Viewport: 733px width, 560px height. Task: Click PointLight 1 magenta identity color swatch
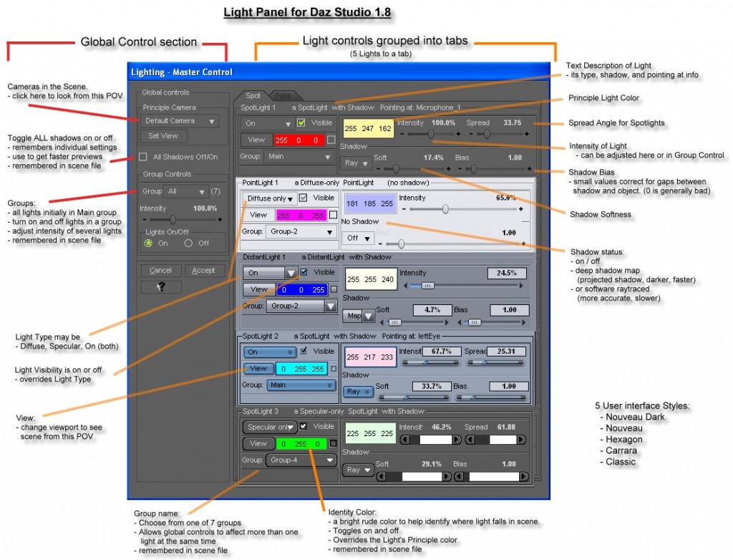tap(301, 216)
